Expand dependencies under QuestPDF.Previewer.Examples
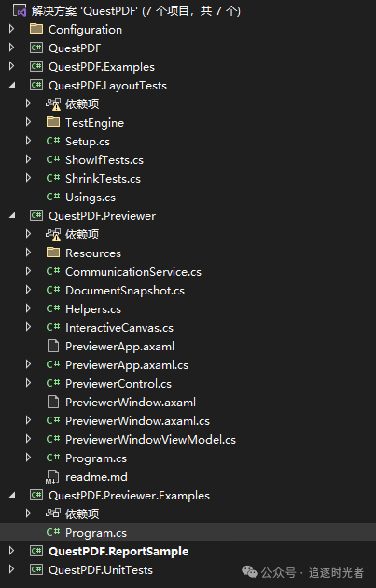The height and width of the screenshot is (588, 376). (x=28, y=513)
